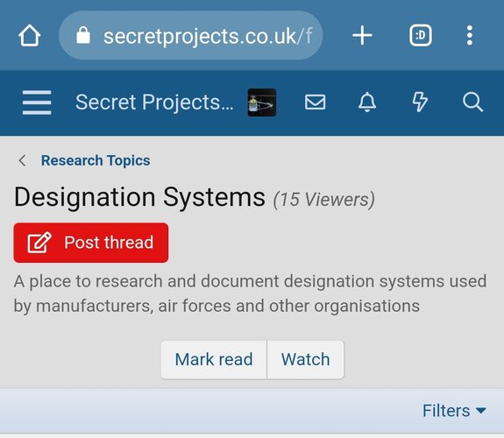504x438 pixels.
Task: Open the user avatar account menu
Action: pyautogui.click(x=262, y=102)
